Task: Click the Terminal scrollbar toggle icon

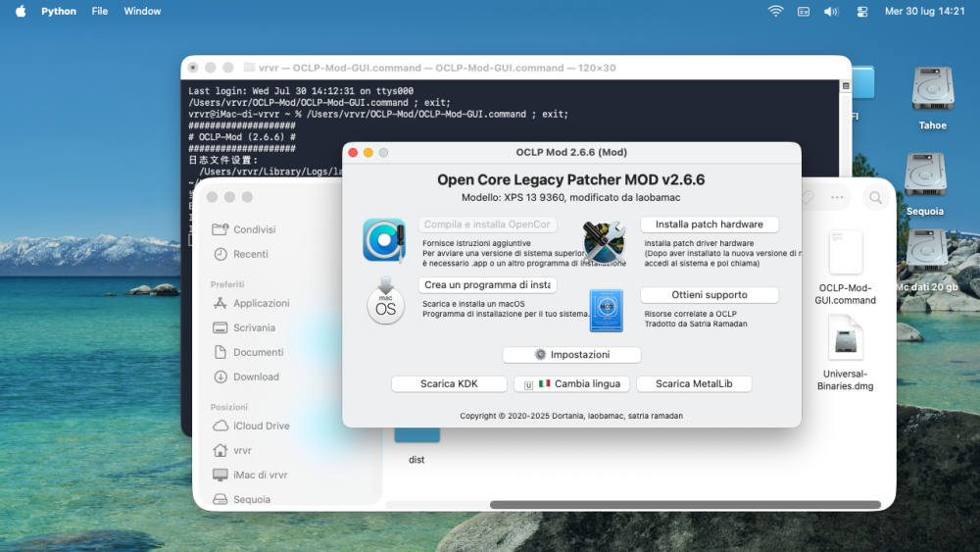Action: coord(846,86)
